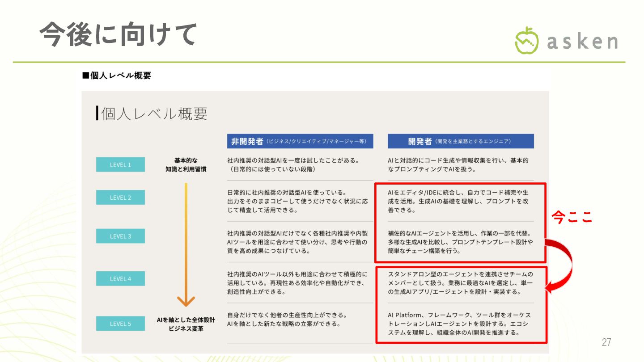The width and height of the screenshot is (644, 362).
Task: Click the developer Level 5 text AI Platform、フレームワーク
Action: point(459,324)
